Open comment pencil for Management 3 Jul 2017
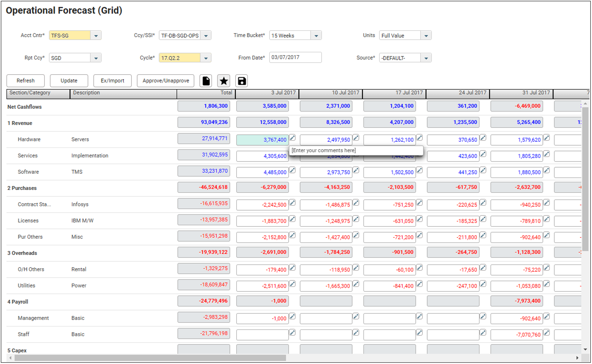Image resolution: width=592 pixels, height=364 pixels. pyautogui.click(x=292, y=317)
